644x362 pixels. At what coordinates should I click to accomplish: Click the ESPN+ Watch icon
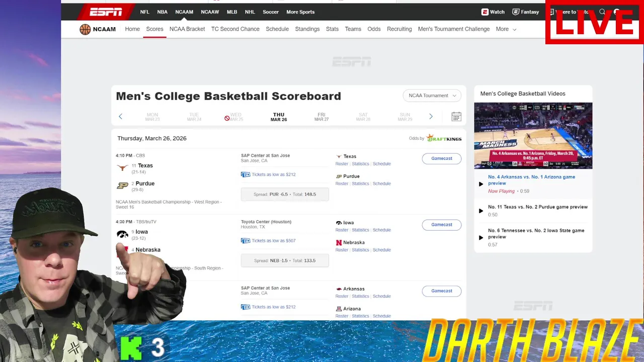point(485,12)
